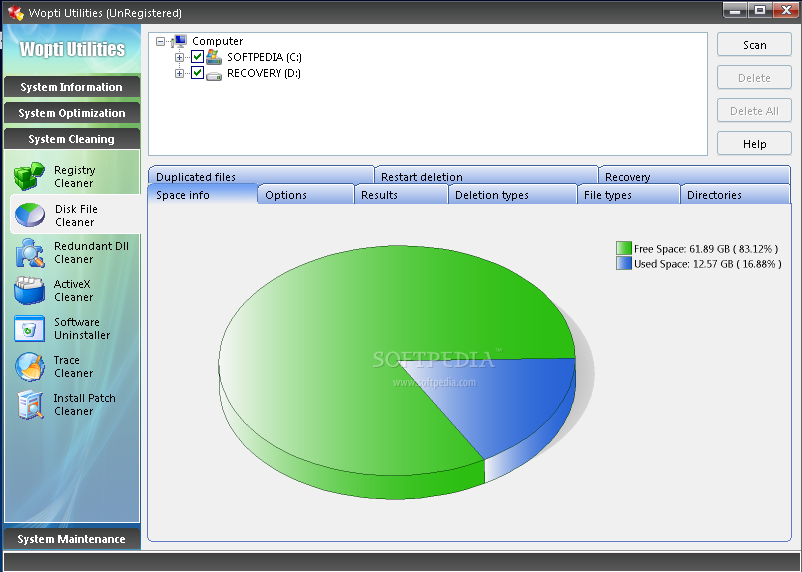Select RECOVERY (D:) drive label

point(263,73)
